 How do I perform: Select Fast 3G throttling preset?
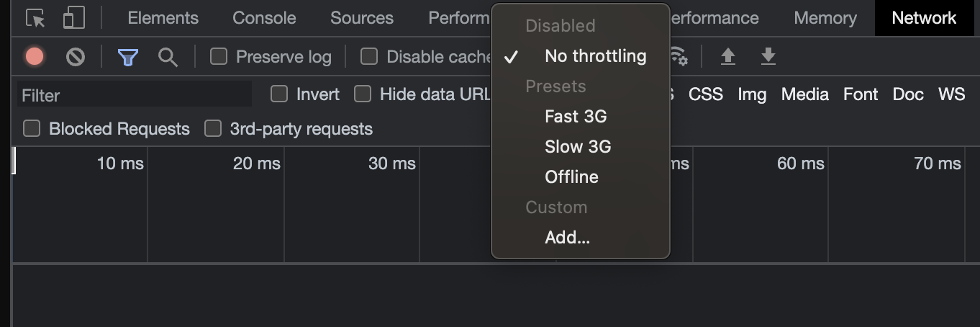click(x=576, y=116)
